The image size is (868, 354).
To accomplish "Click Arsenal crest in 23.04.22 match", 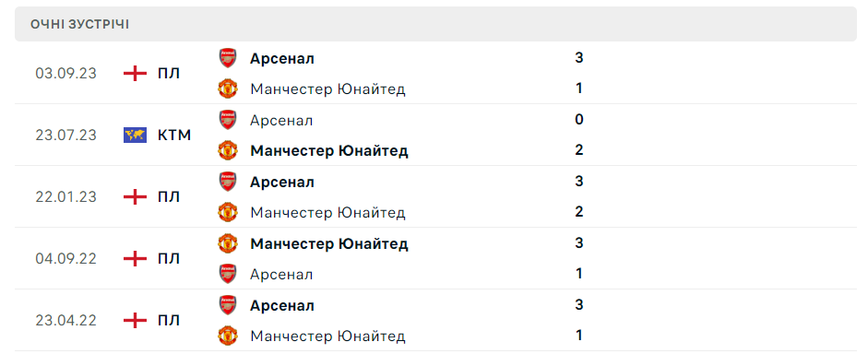I will (228, 305).
